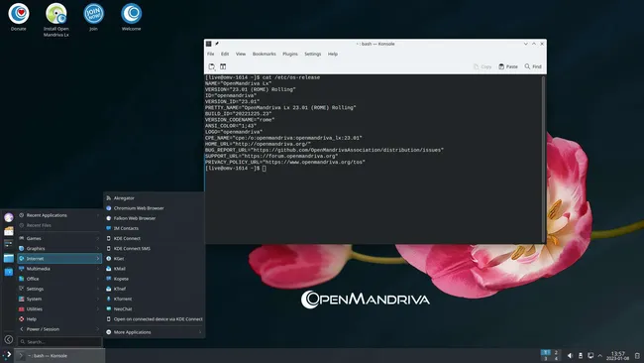Click the trash icon on the panel

[637, 356]
